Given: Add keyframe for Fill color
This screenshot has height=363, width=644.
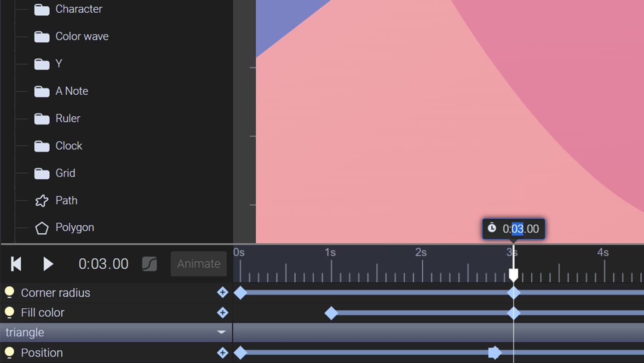Looking at the screenshot, I should (x=223, y=313).
